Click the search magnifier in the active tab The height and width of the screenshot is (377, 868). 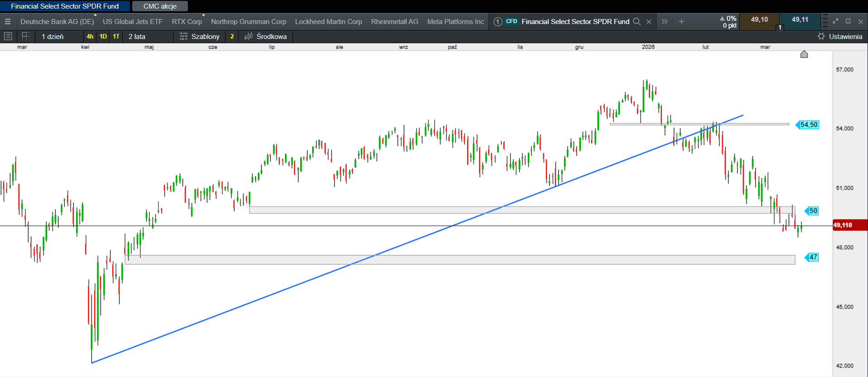click(x=637, y=22)
